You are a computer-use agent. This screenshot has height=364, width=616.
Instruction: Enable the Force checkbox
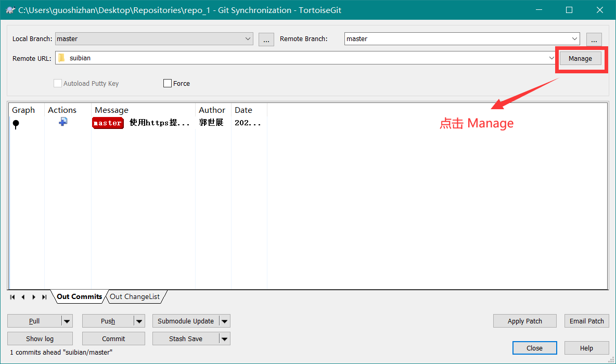[x=168, y=83]
